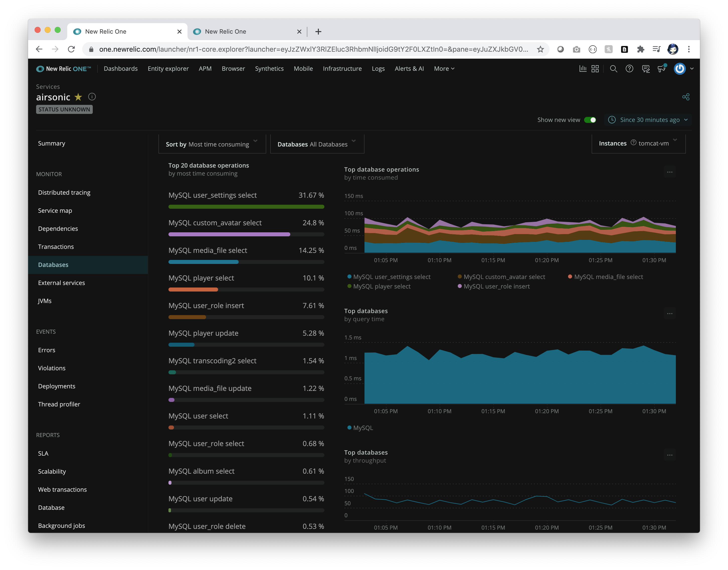Reload the page in browser
Viewport: 728px width, 570px height.
pos(71,49)
